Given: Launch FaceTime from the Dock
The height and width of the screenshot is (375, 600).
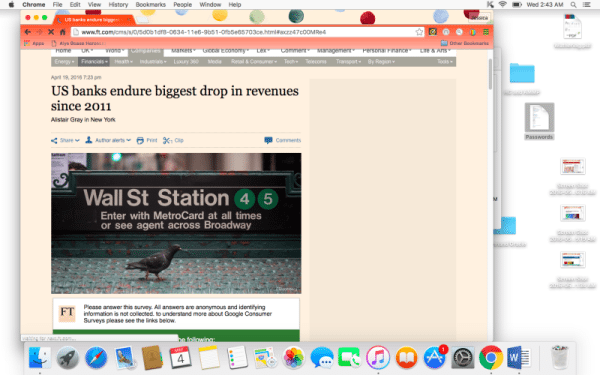Looking at the screenshot, I should point(350,358).
